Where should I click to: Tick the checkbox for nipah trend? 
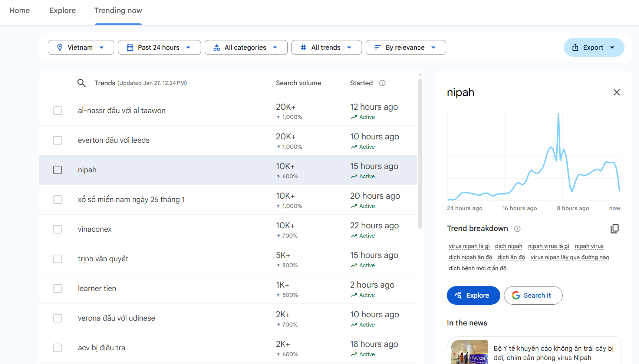coord(57,170)
